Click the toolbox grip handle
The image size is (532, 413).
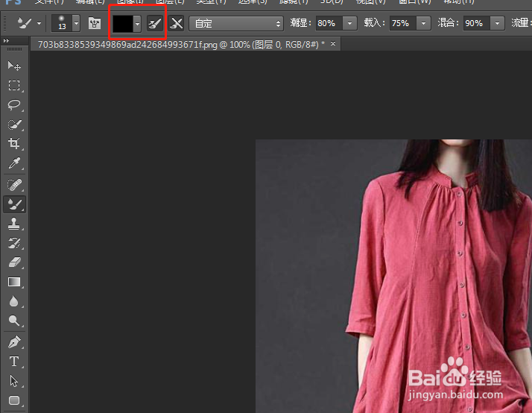point(14,49)
